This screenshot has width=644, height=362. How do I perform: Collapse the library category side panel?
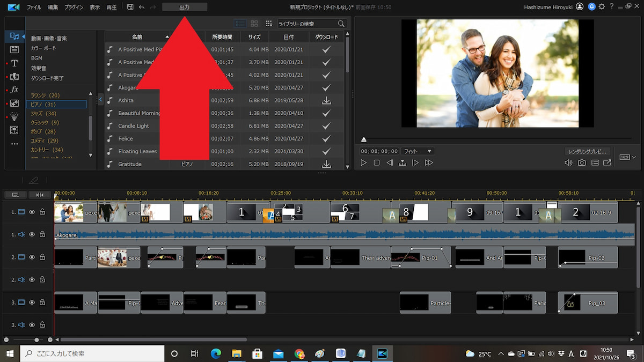pyautogui.click(x=100, y=100)
